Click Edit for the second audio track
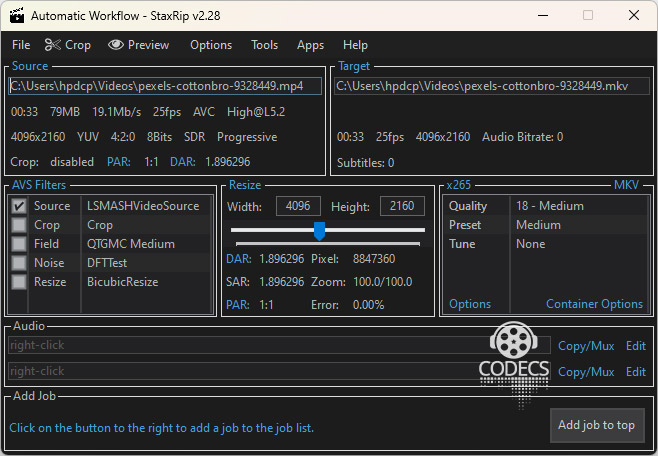 click(x=636, y=372)
